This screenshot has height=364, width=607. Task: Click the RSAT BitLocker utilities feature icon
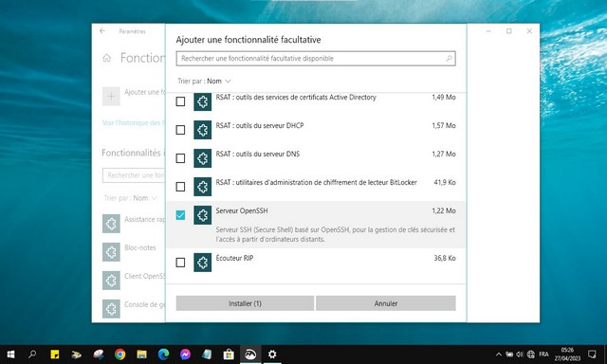pos(202,187)
